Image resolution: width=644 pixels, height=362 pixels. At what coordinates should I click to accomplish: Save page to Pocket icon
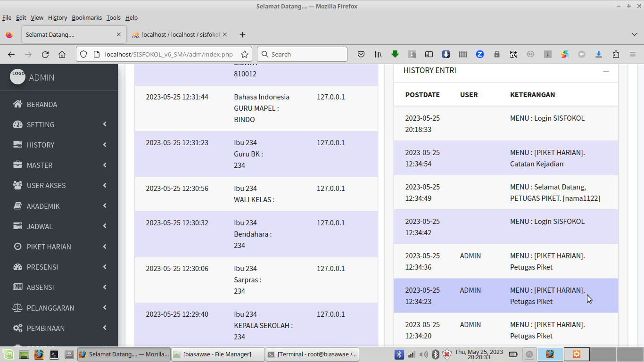(x=361, y=54)
